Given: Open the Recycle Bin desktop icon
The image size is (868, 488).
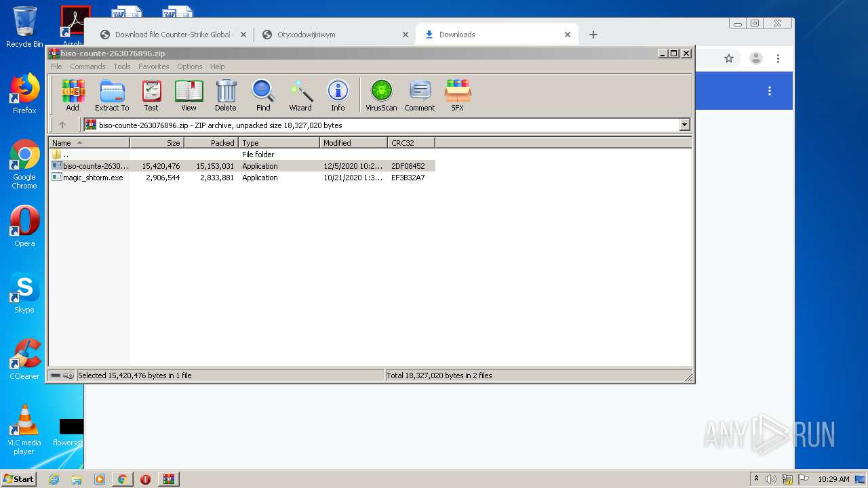Looking at the screenshot, I should click(x=24, y=27).
